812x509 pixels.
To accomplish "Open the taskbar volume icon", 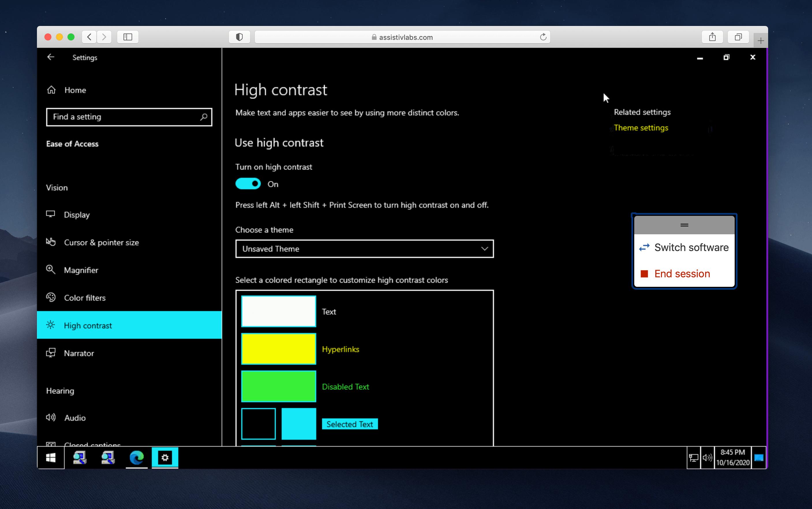I will (707, 458).
